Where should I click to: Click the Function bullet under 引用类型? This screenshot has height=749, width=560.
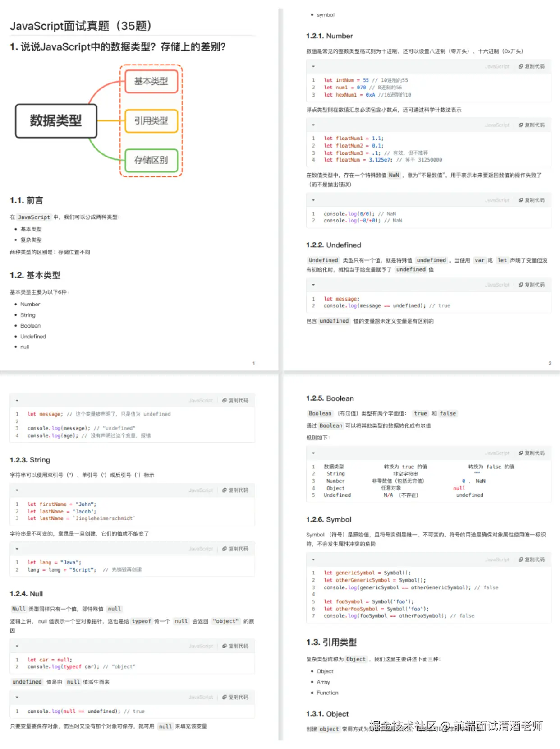(327, 693)
